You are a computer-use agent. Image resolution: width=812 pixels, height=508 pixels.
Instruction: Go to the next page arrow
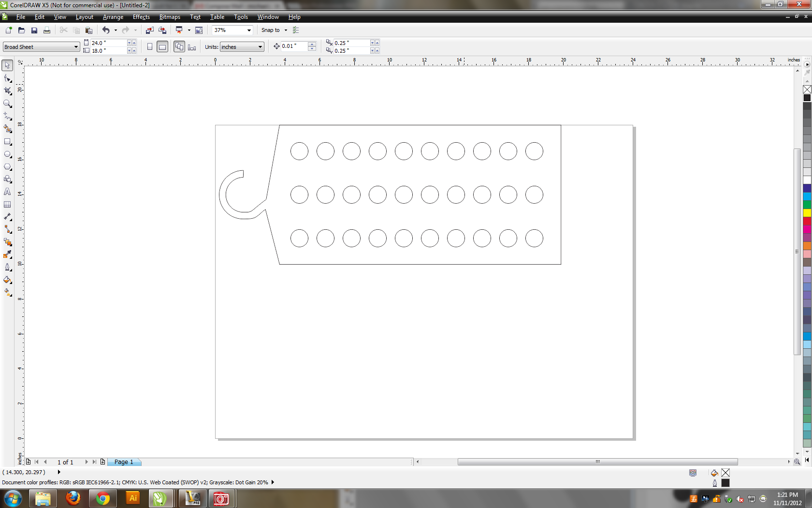(87, 462)
